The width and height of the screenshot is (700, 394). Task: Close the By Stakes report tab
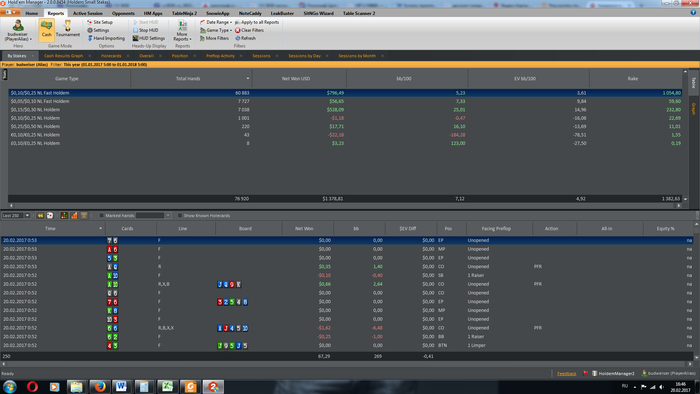click(33, 56)
